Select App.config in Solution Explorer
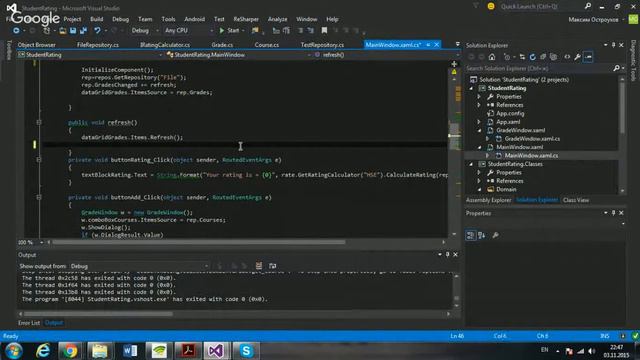This screenshot has width=640, height=360. (x=510, y=113)
